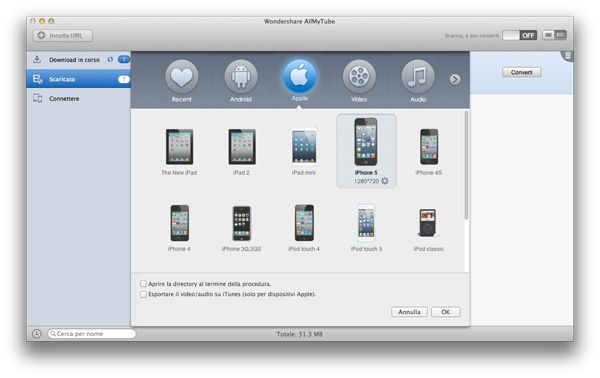Click the Incolla URL button
Screen dimensions: 600x378
point(62,36)
